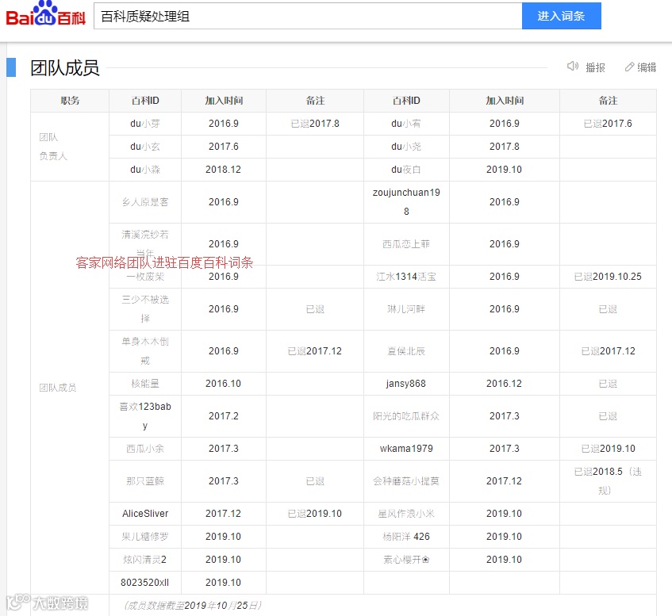Open member link 素心樱开
Image resolution: width=672 pixels, height=616 pixels.
tap(406, 560)
